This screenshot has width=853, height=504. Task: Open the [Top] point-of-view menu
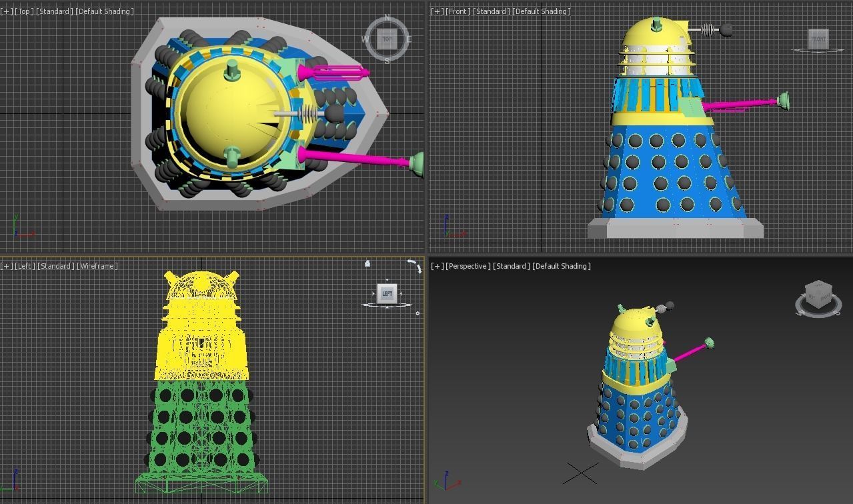pyautogui.click(x=25, y=11)
